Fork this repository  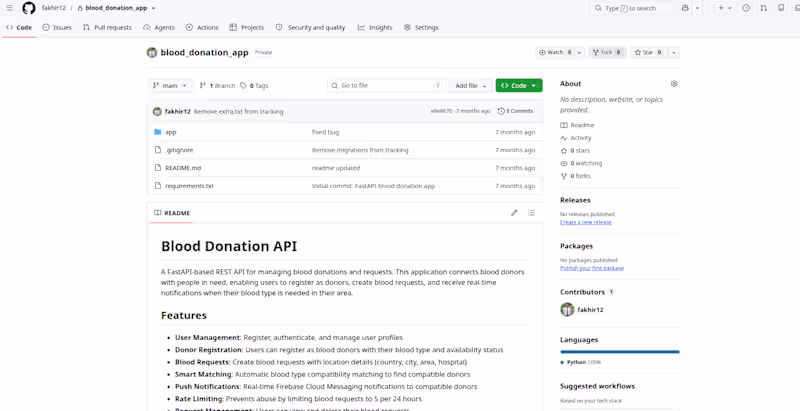(607, 53)
